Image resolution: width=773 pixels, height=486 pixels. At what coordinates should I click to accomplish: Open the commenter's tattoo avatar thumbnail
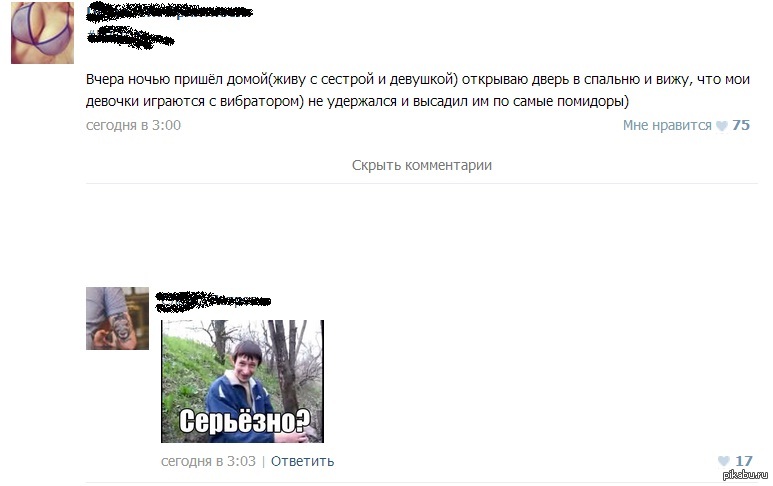pos(117,318)
